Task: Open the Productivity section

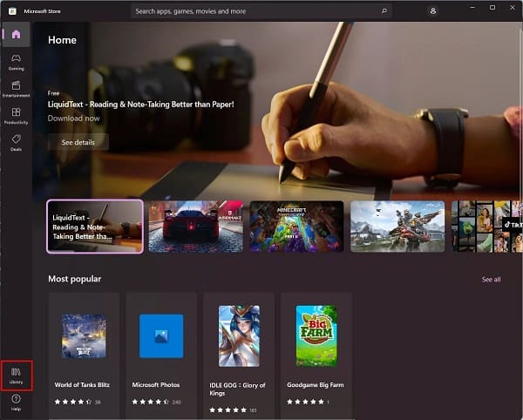Action: point(16,116)
